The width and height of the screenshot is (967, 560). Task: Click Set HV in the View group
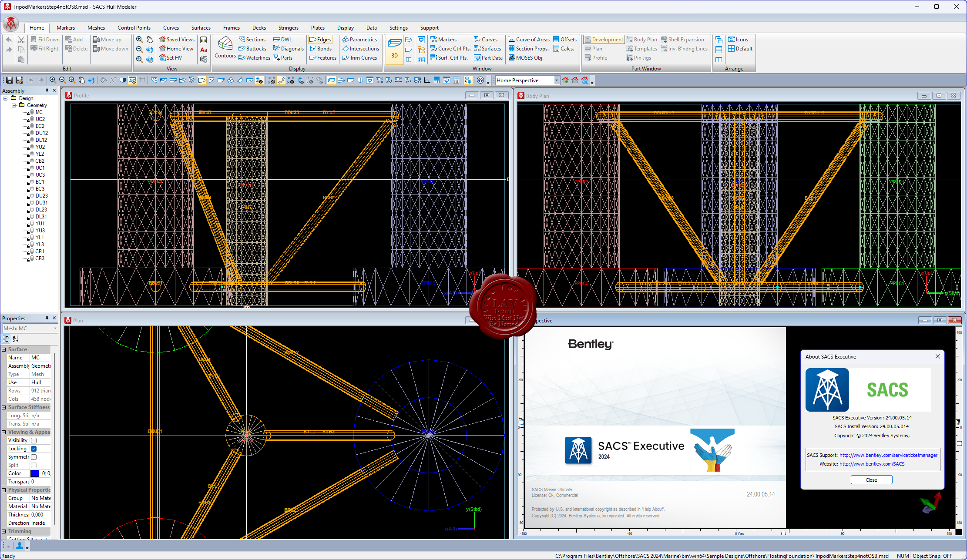tap(171, 57)
